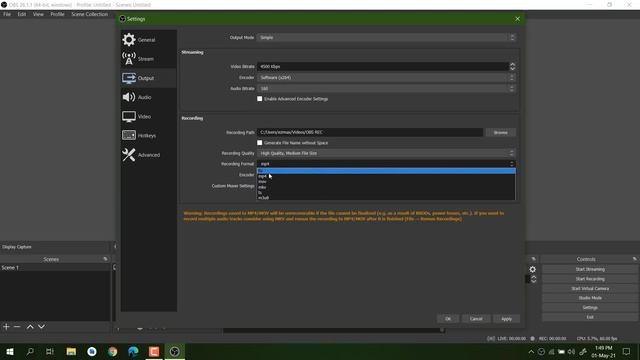Viewport: 640px width, 360px height.
Task: Cancel the Settings dialog
Action: coord(476,319)
